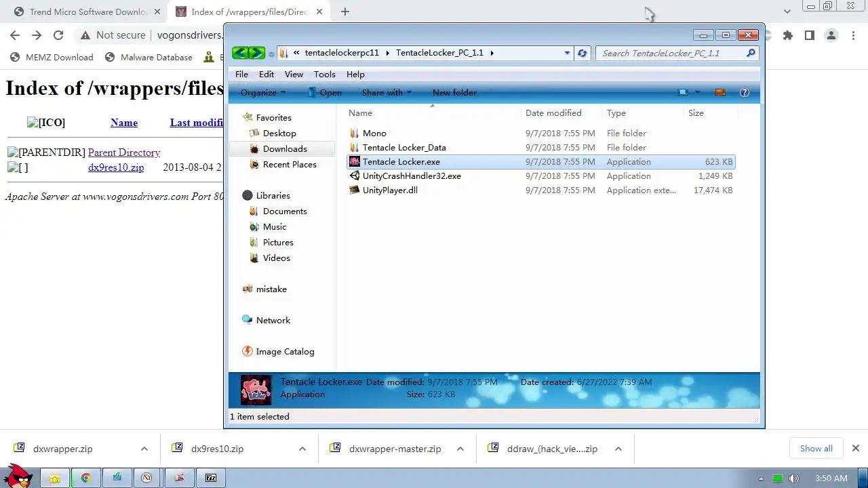Select the Mono folder icon
This screenshot has height=488, width=868.
point(354,133)
